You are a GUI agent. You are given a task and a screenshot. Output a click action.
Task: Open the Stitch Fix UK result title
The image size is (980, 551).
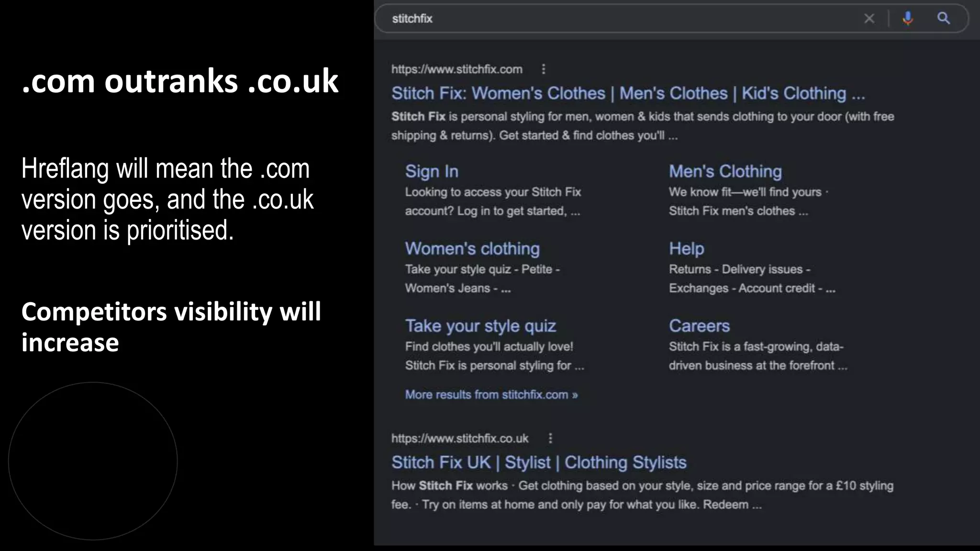click(539, 463)
